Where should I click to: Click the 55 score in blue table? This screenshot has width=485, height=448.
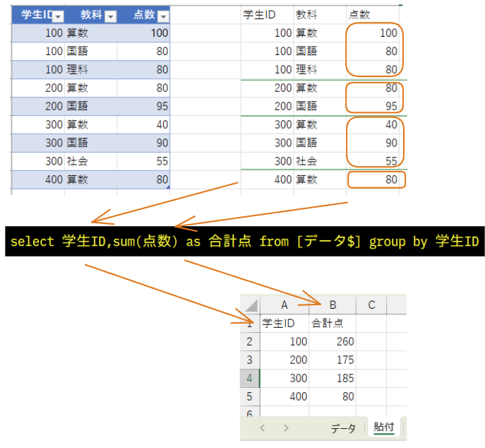(x=143, y=161)
